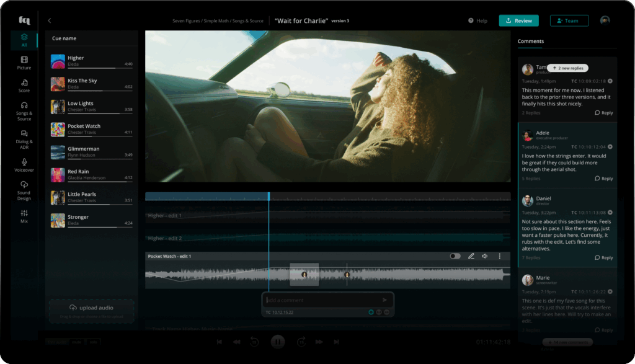The image size is (635, 364).
Task: Open the Picture category in sidebar
Action: (24, 63)
